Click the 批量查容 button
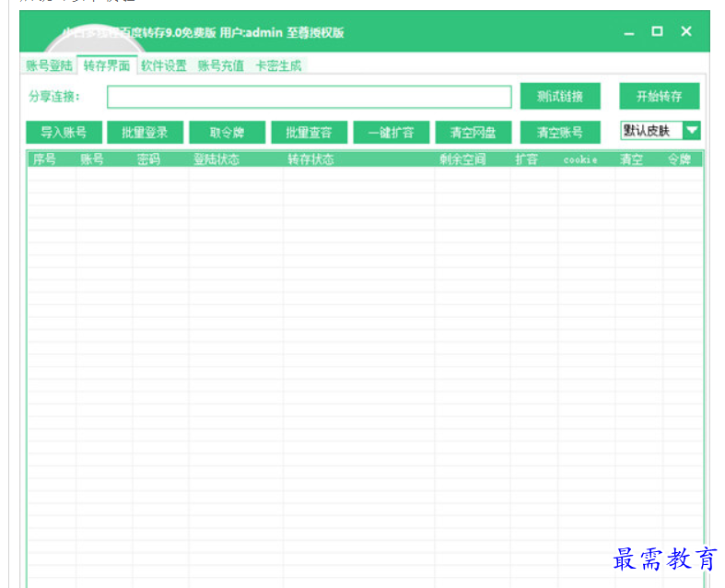The height and width of the screenshot is (588, 725). (x=309, y=133)
